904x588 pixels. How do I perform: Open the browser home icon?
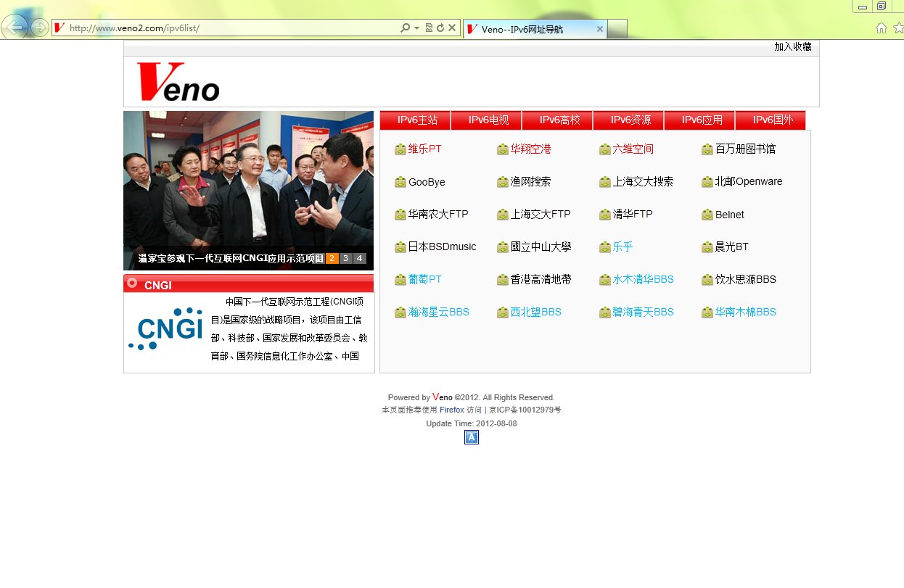(882, 28)
